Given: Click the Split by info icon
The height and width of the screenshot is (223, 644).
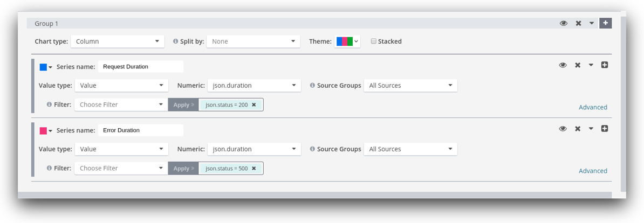Looking at the screenshot, I should (175, 41).
